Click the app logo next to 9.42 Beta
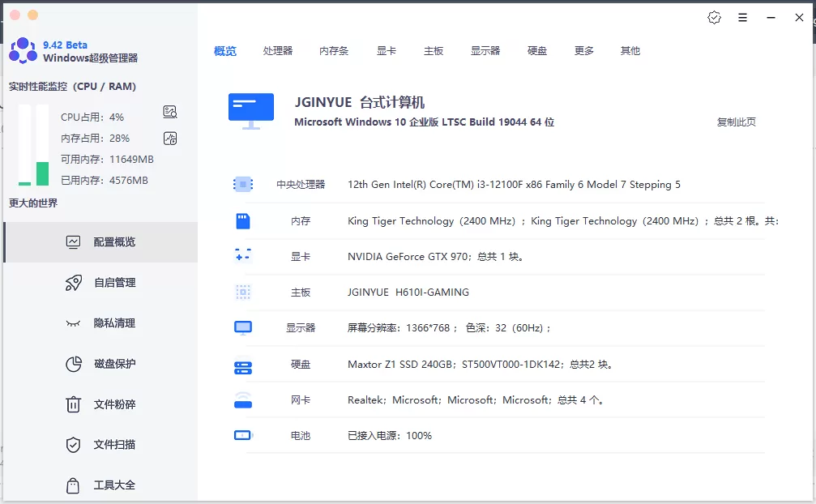Image resolution: width=816 pixels, height=504 pixels. click(22, 49)
